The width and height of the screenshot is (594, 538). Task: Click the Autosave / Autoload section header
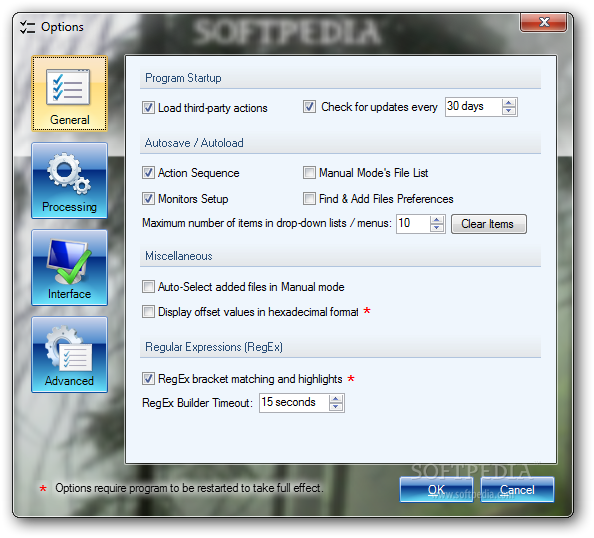[340, 143]
